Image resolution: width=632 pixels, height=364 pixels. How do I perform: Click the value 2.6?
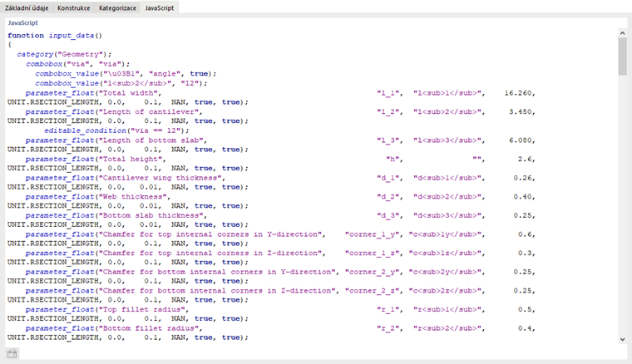coord(525,159)
